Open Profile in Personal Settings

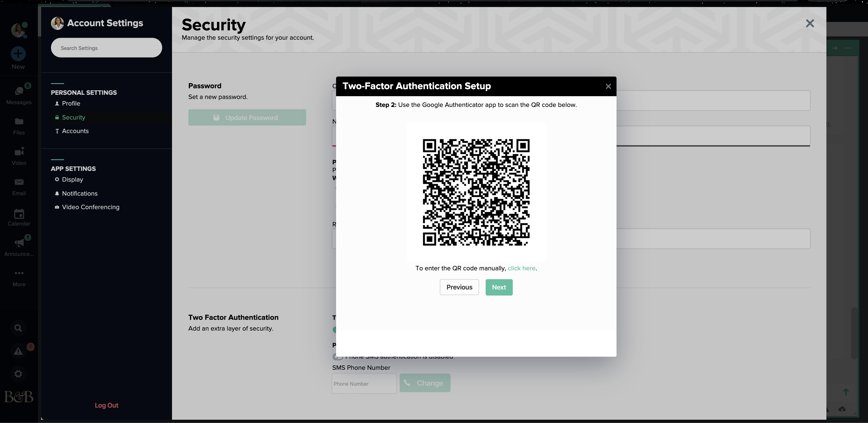(71, 103)
